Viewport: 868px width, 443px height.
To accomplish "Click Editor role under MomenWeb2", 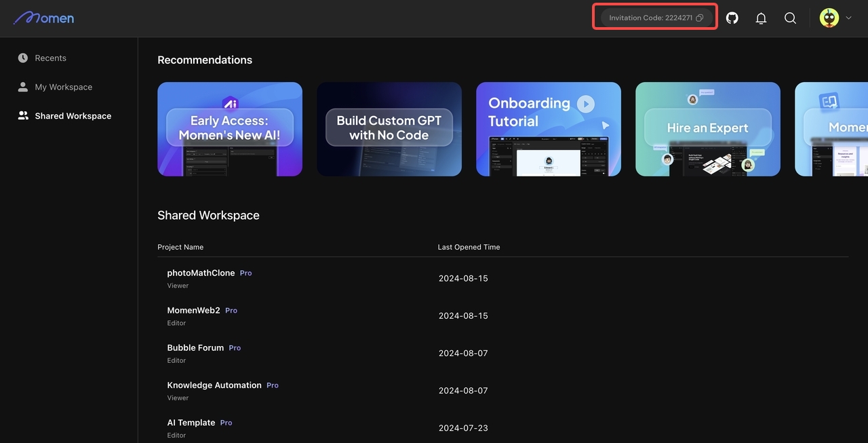I will tap(176, 323).
